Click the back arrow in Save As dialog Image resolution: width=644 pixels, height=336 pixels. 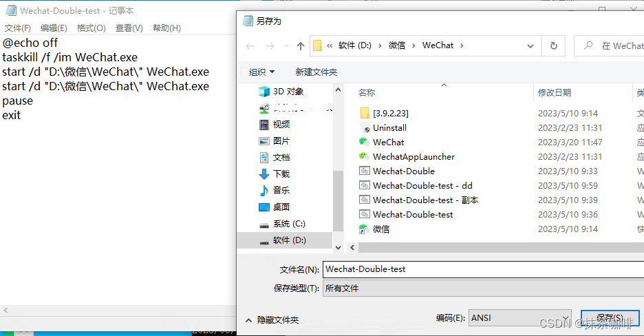click(x=250, y=46)
